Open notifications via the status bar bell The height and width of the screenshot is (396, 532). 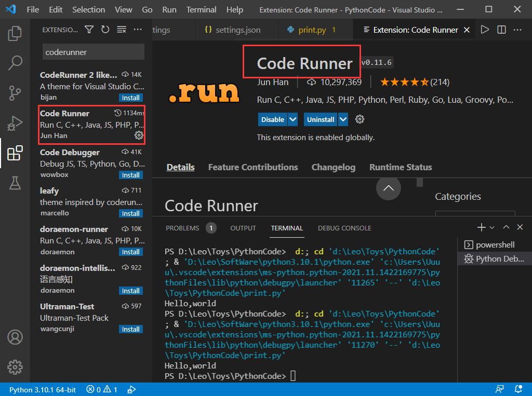[518, 389]
